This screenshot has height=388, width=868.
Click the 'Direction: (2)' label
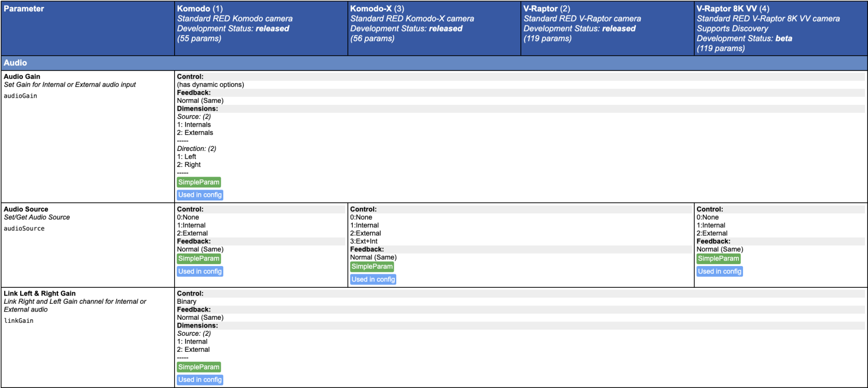[x=196, y=149]
